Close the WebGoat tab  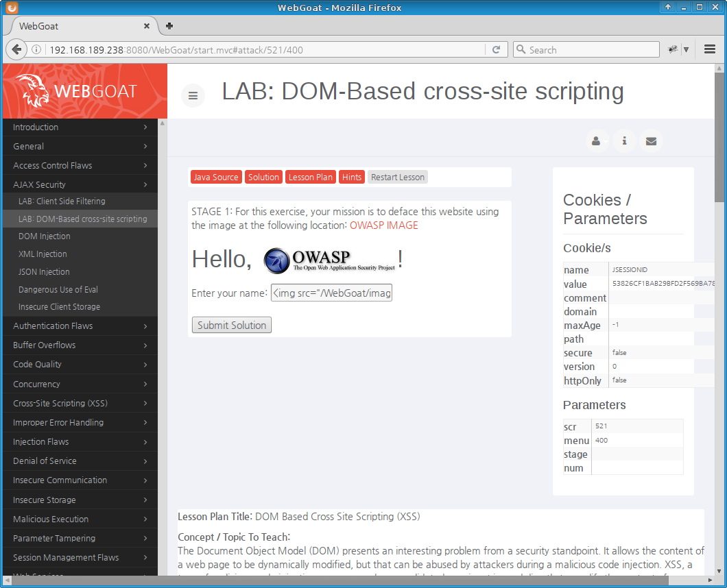point(147,26)
